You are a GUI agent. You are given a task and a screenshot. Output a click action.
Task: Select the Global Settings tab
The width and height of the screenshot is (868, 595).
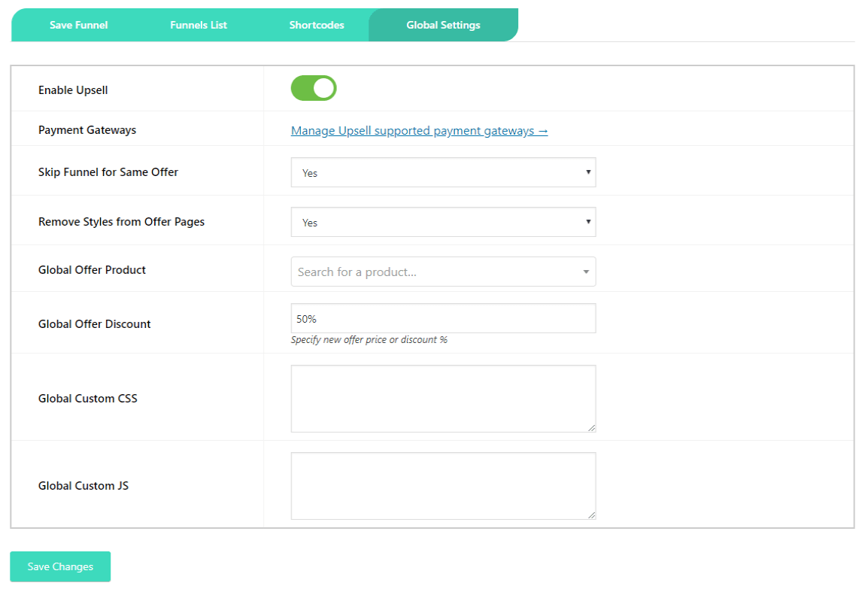click(x=443, y=25)
